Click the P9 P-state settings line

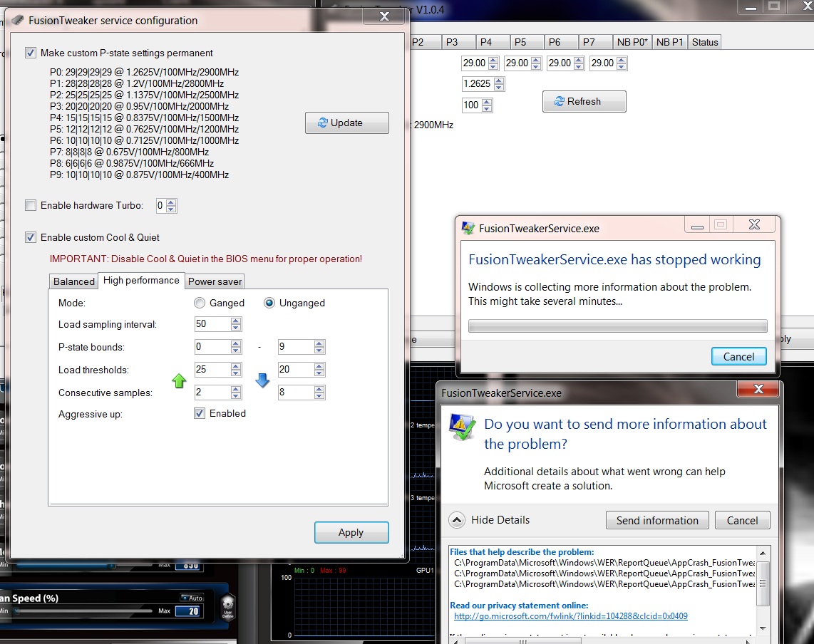click(x=139, y=175)
